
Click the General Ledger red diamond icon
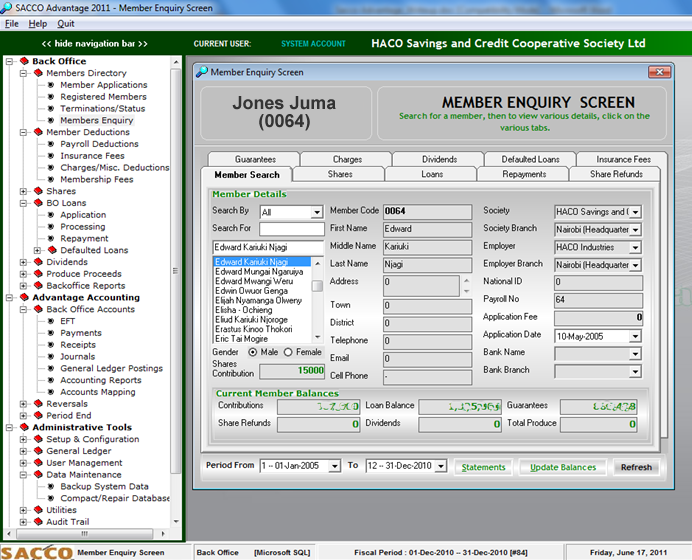click(38, 451)
